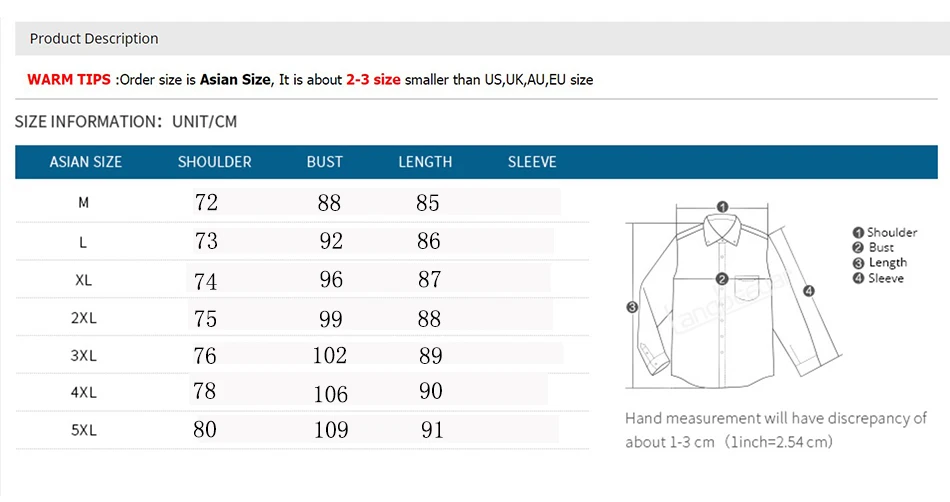Click the LENGTH column header
This screenshot has height=502, width=950.
[425, 162]
